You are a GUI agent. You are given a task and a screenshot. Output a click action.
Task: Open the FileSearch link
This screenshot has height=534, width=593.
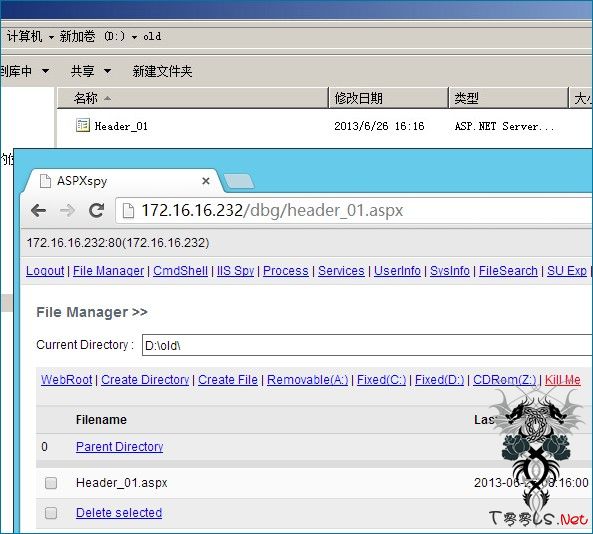pos(508,271)
